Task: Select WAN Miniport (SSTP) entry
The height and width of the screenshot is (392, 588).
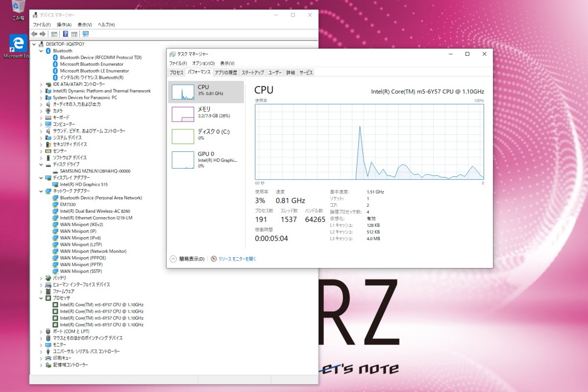Action: click(81, 271)
